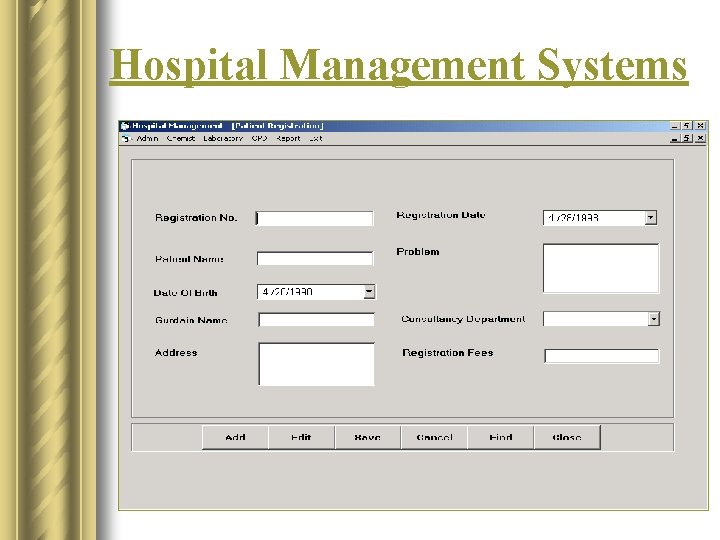The height and width of the screenshot is (540, 720).
Task: Close the Hospital Management main window
Action: click(x=700, y=125)
